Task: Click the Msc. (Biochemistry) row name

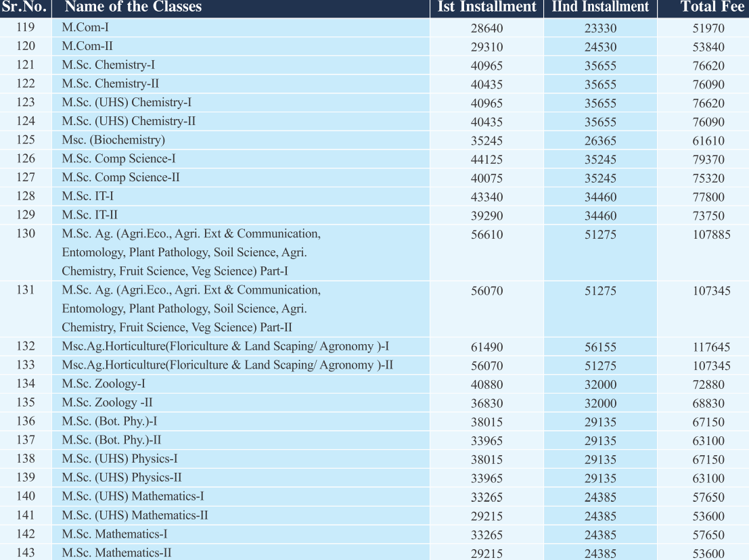Action: [x=113, y=141]
